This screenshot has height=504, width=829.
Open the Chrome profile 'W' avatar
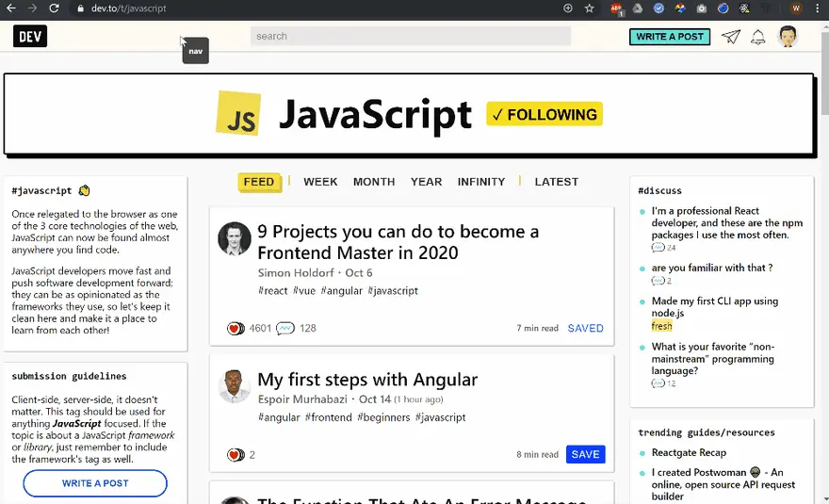796,8
